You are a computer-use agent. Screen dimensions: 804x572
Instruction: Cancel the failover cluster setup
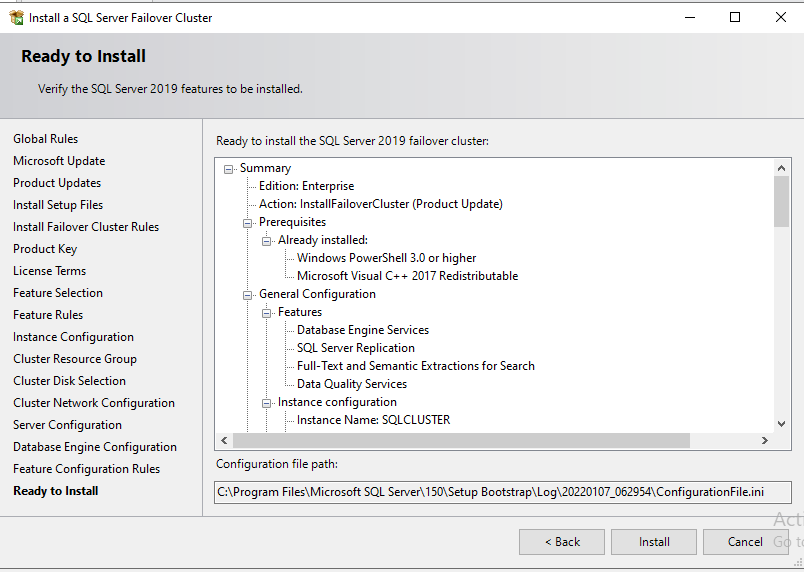pyautogui.click(x=745, y=542)
